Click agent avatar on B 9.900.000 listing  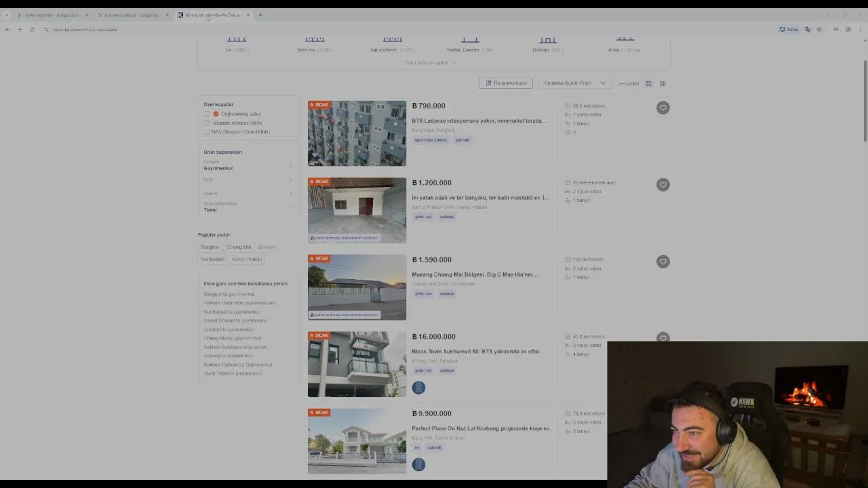[418, 464]
